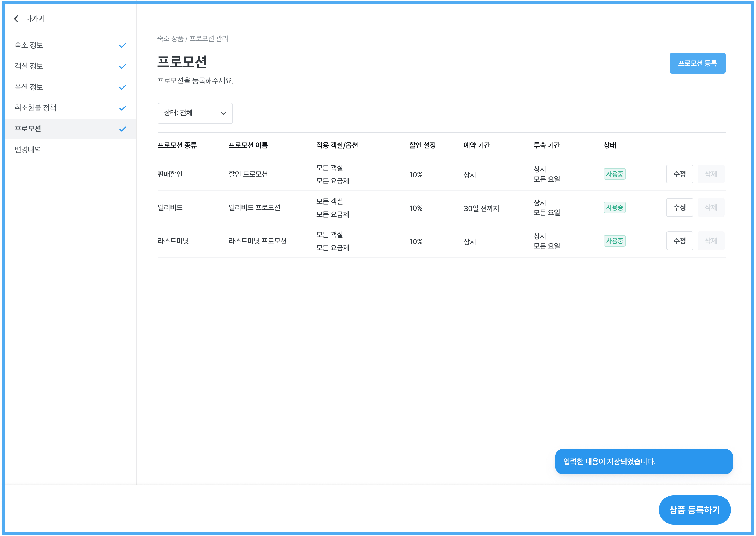Edit the 판매할인 promotion with 수정
The image size is (756, 536).
(679, 174)
